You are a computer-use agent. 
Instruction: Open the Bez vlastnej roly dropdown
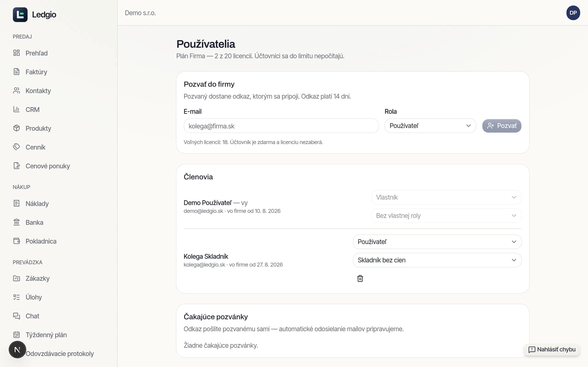[x=446, y=216]
